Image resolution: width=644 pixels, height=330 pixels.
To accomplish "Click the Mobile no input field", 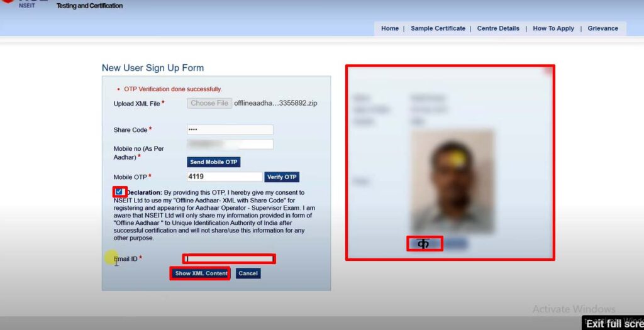I will 230,144.
